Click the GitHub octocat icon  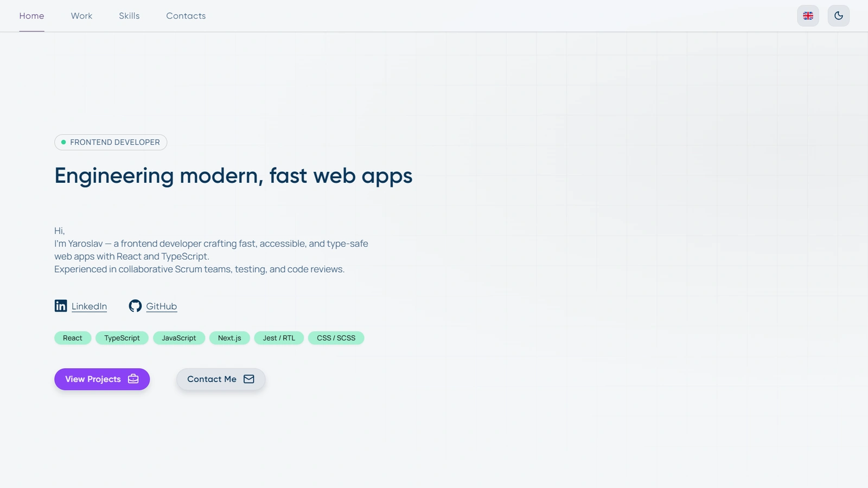(x=135, y=306)
